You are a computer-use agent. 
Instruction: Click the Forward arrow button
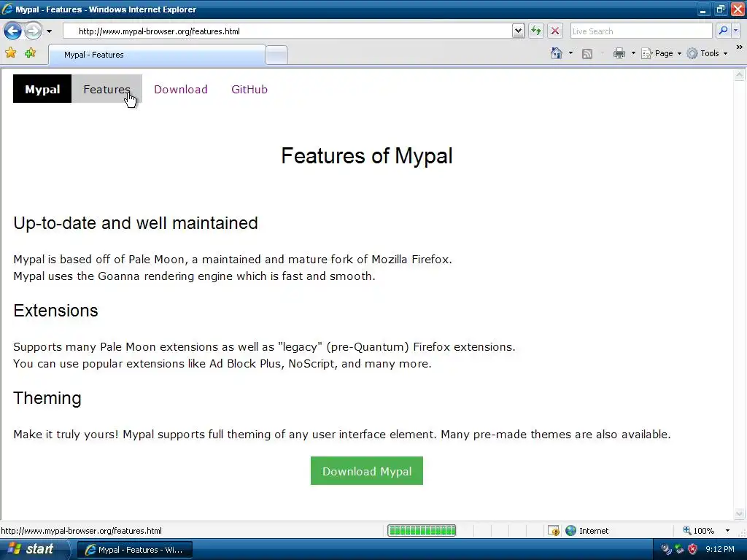pyautogui.click(x=33, y=31)
